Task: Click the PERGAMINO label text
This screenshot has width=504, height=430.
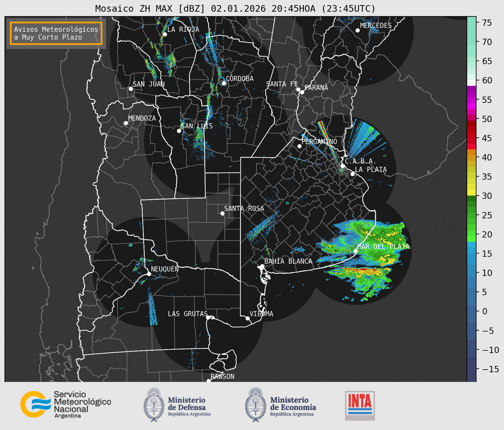Action: (319, 141)
